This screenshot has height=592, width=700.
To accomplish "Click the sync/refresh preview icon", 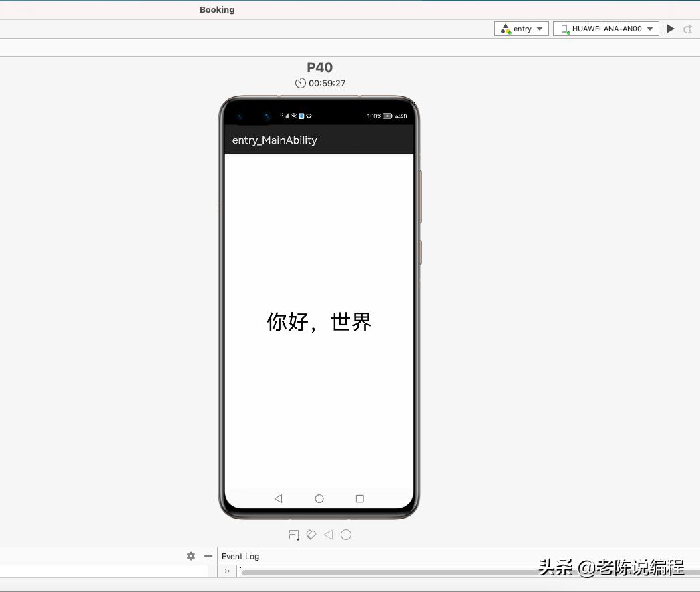I will [x=687, y=29].
